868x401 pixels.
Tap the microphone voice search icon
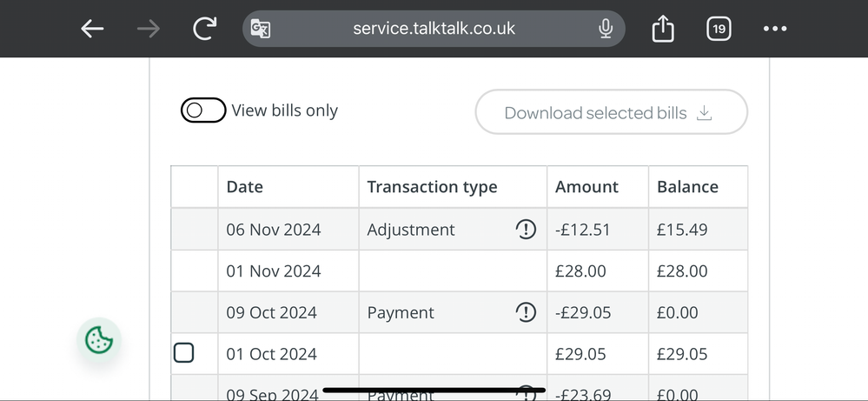pyautogui.click(x=606, y=29)
